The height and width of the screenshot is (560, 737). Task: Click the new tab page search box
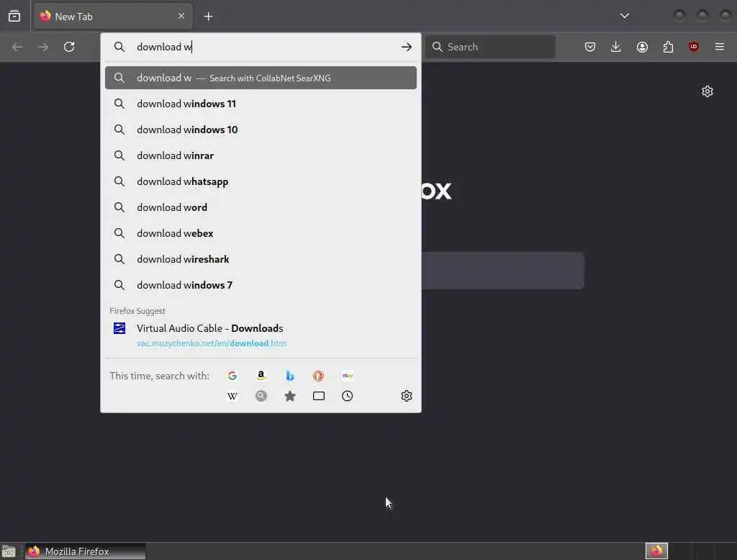tap(503, 271)
